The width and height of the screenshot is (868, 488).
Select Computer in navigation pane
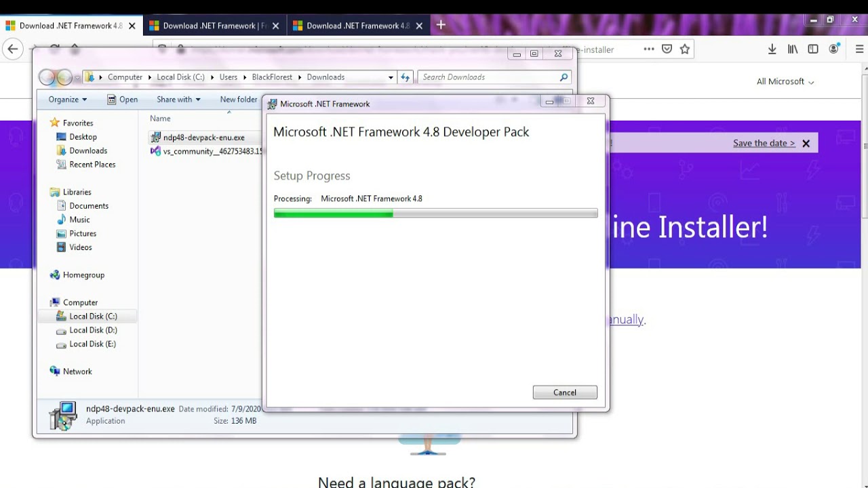point(80,302)
